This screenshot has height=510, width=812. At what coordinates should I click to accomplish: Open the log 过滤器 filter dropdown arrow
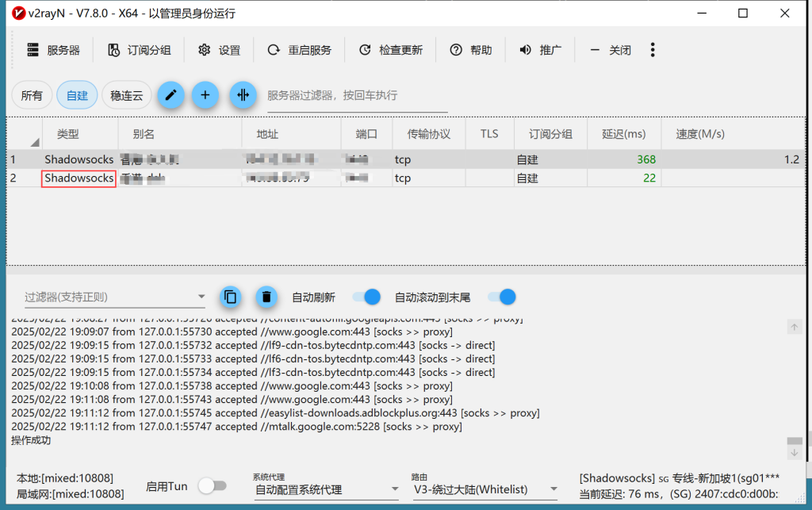click(201, 297)
